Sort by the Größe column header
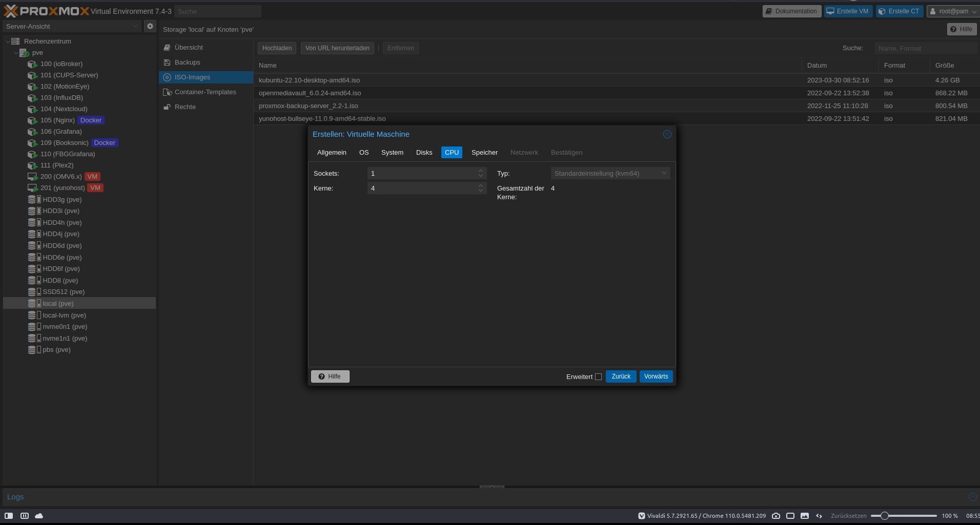The height and width of the screenshot is (525, 980). click(954, 66)
